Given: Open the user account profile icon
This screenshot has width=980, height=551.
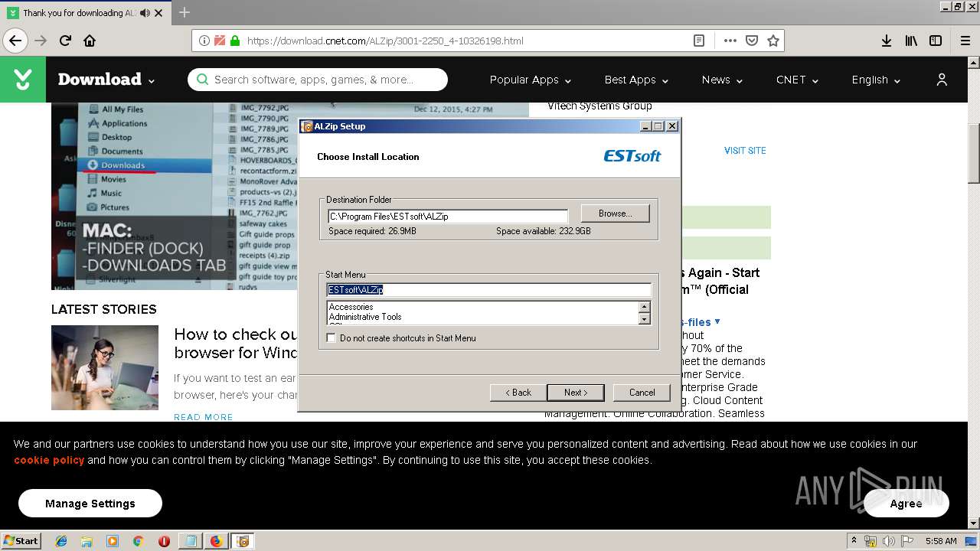Looking at the screenshot, I should point(942,80).
